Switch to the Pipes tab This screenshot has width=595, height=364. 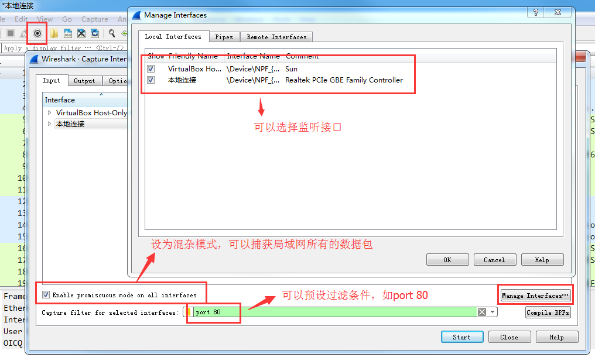click(224, 37)
